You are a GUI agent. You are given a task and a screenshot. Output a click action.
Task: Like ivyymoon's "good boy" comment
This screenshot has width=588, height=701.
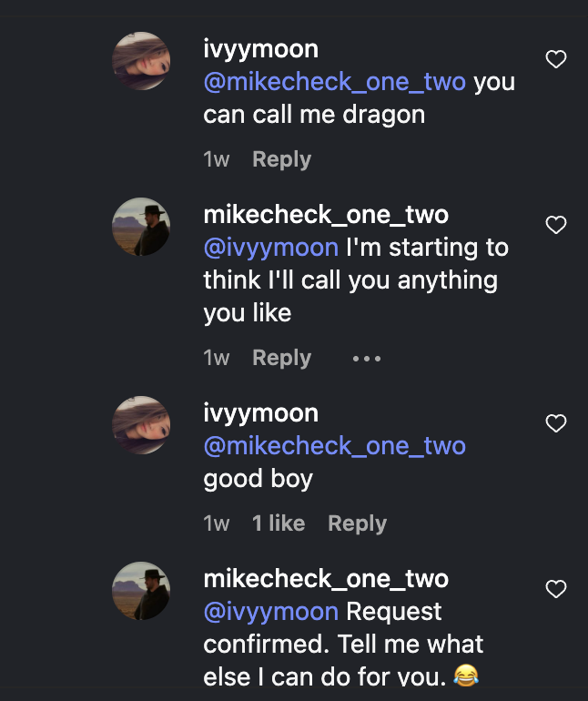click(x=556, y=423)
